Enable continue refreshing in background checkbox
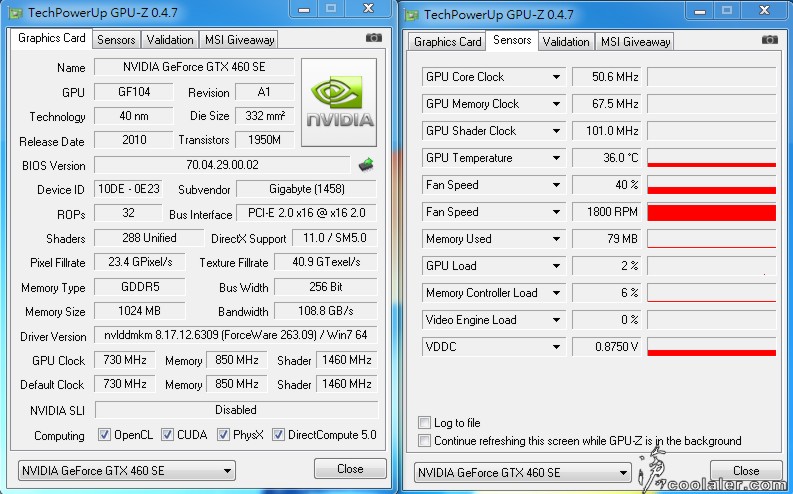793x494 pixels. point(424,440)
